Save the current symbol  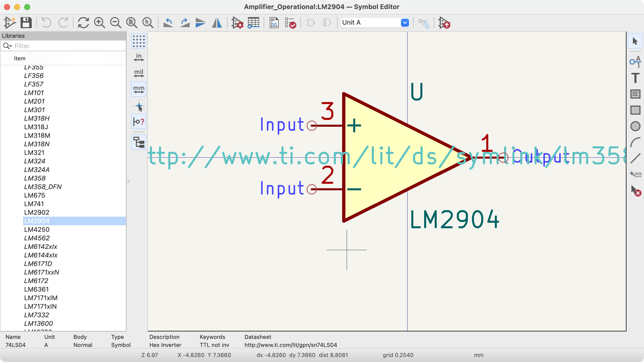(26, 23)
